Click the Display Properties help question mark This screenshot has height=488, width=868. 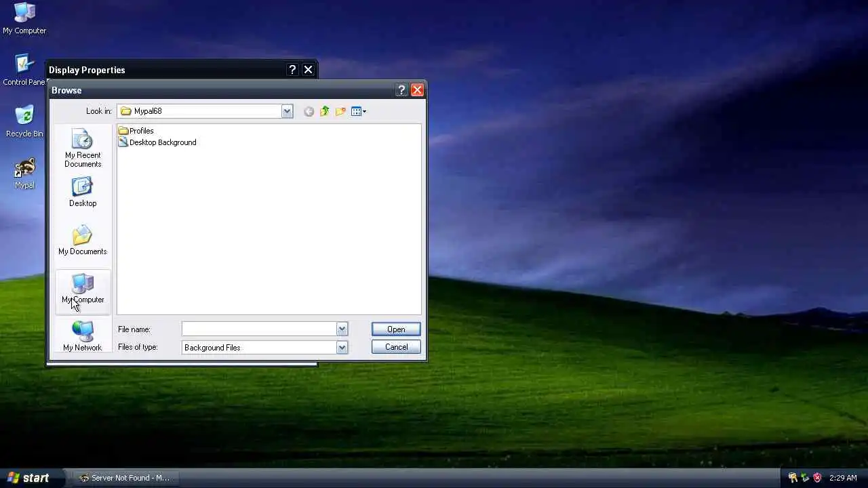292,69
